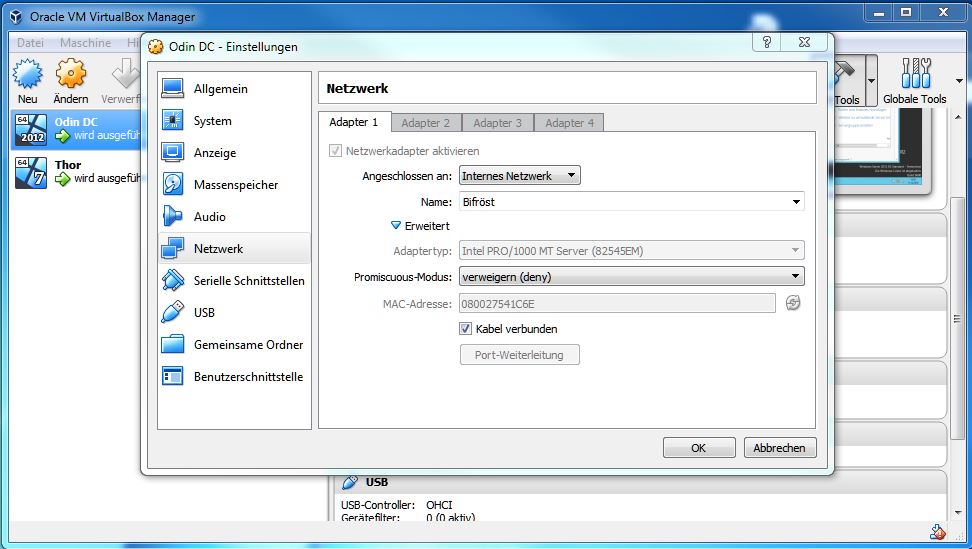The width and height of the screenshot is (972, 549).
Task: Select the Odin DC VM in the list
Action: pos(76,130)
